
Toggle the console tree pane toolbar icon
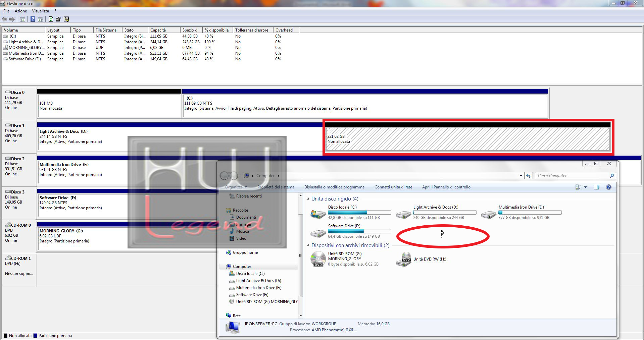[x=22, y=19]
